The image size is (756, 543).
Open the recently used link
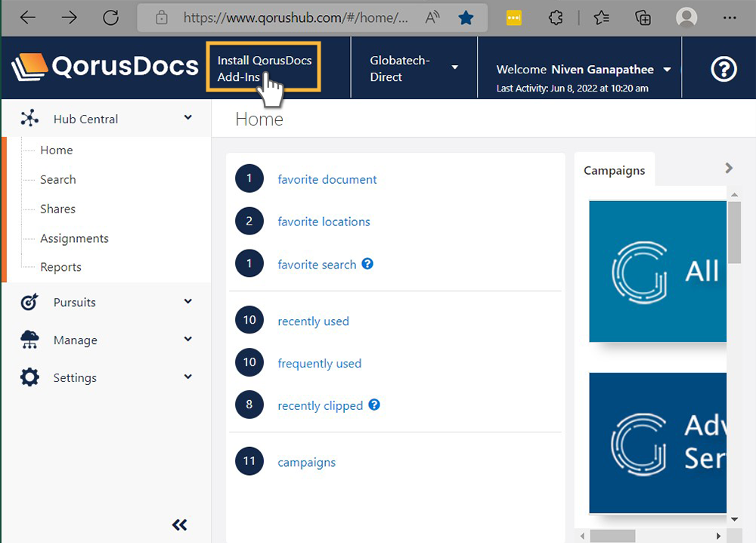[313, 321]
